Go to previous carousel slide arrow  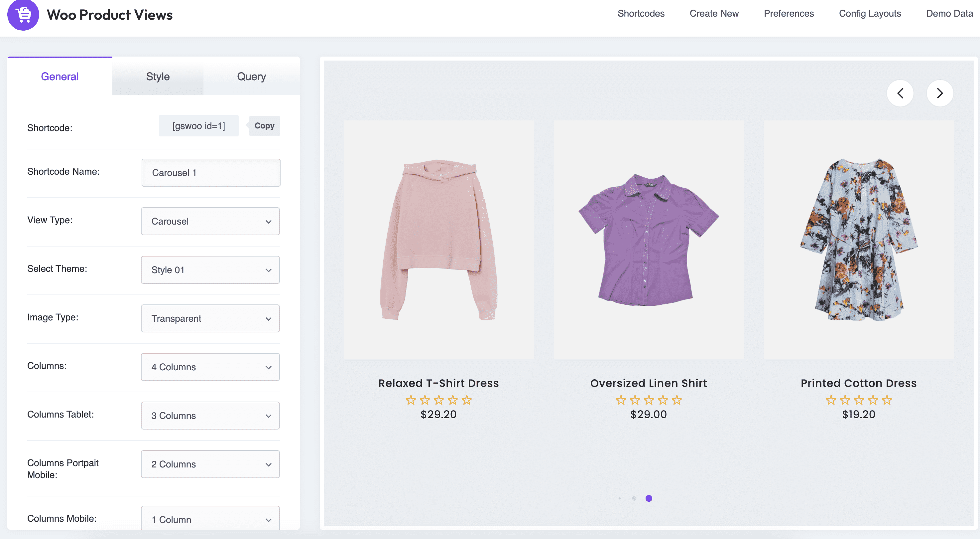[x=900, y=93]
